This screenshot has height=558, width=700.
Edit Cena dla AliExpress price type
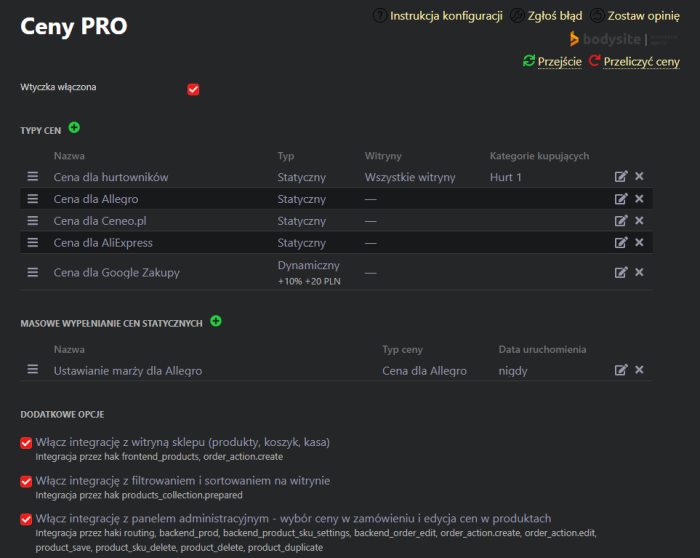[621, 242]
